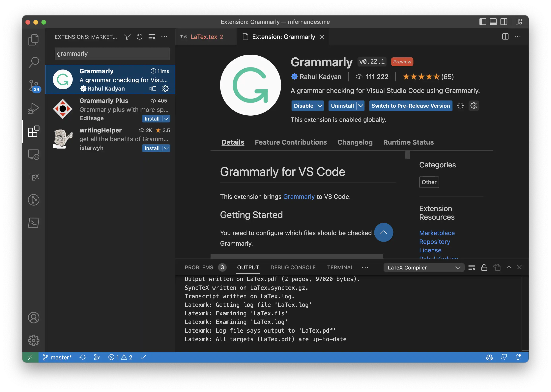Click Switch to Pre-Release Version
Screen dimensions: 551x392
click(411, 106)
